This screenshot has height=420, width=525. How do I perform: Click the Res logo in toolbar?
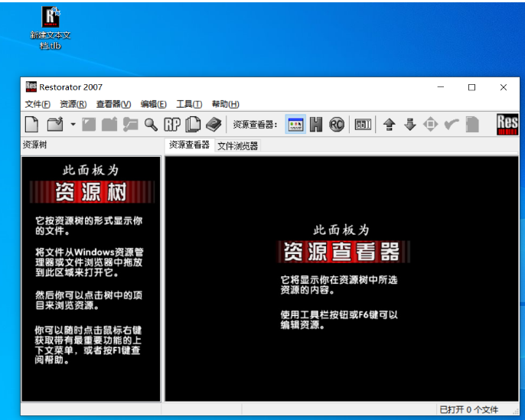[x=507, y=125]
